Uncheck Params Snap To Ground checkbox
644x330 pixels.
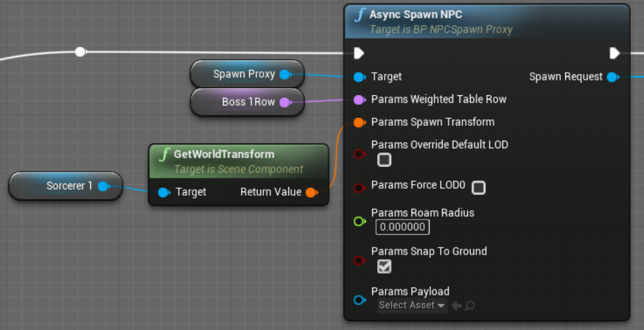click(384, 266)
